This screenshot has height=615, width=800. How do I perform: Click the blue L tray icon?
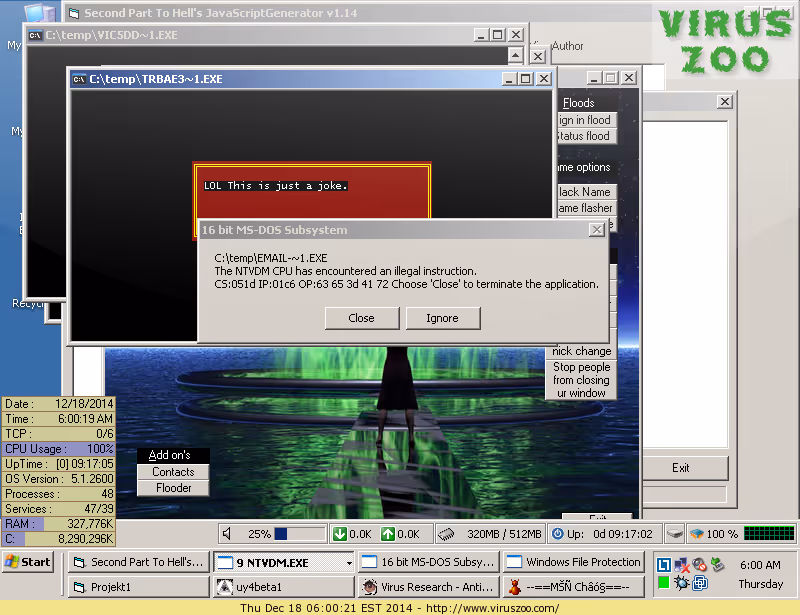[x=664, y=564]
